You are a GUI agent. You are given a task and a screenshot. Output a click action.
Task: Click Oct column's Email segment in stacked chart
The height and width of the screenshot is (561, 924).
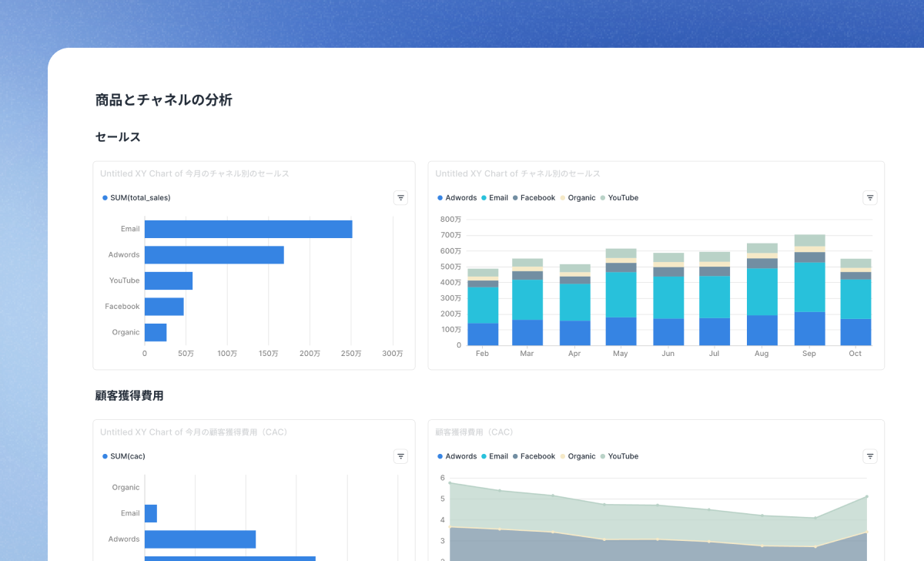point(855,299)
